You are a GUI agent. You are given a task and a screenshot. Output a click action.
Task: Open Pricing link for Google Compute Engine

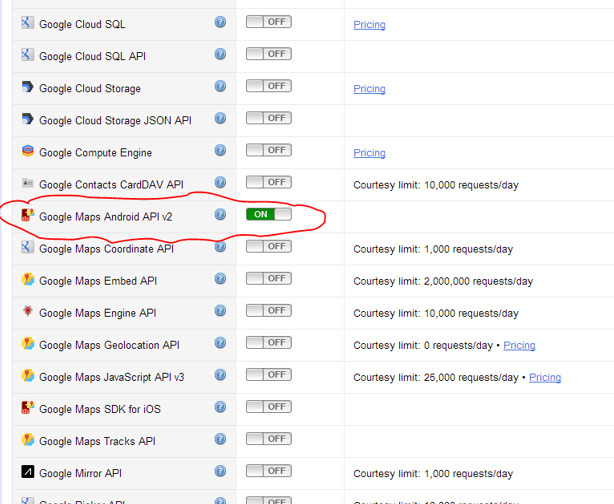click(369, 153)
